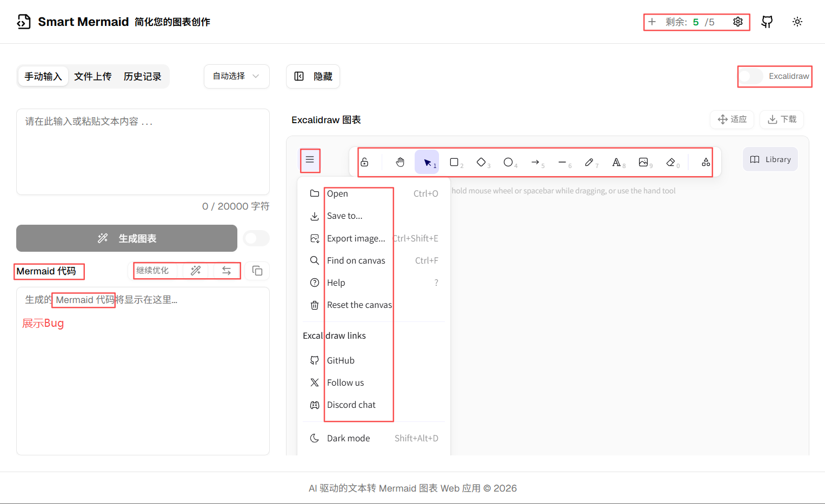Screen dimensions: 825x504
Task: Select the Selection arrow tool
Action: click(x=427, y=162)
